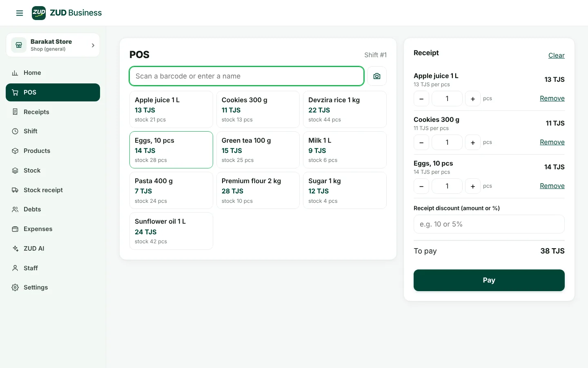Image resolution: width=588 pixels, height=368 pixels.
Task: Add Green tea 100 g to receipt
Action: point(258,150)
